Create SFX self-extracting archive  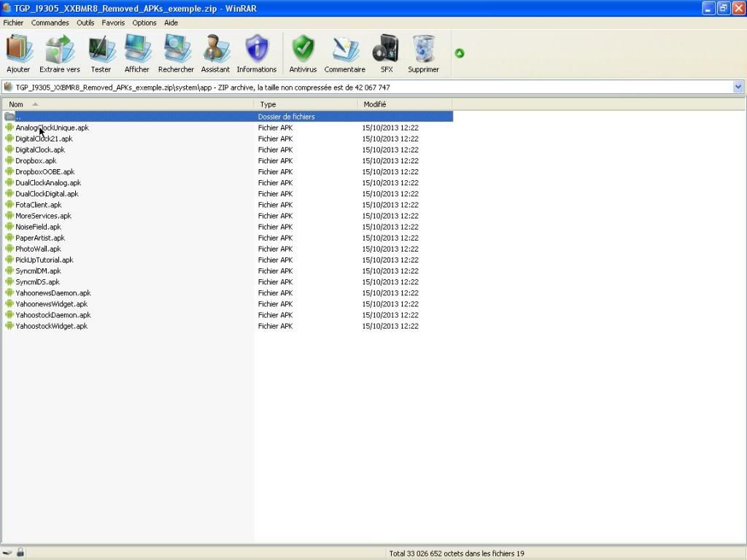pyautogui.click(x=387, y=53)
